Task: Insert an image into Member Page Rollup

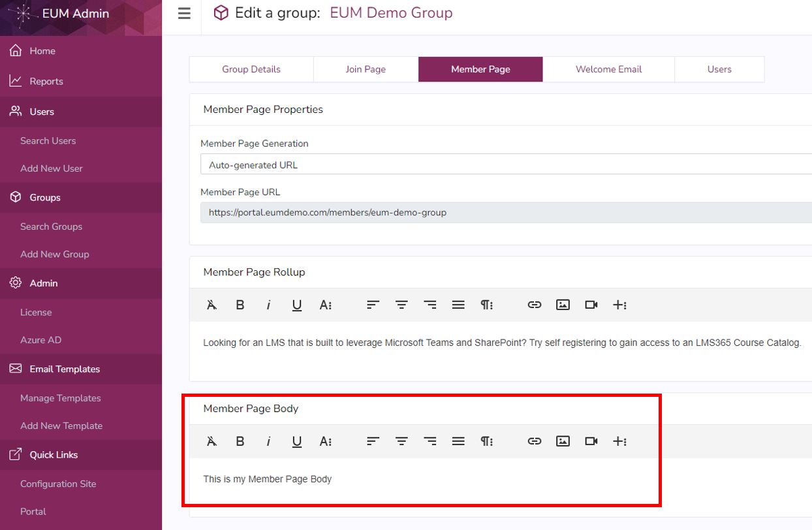Action: coord(562,304)
